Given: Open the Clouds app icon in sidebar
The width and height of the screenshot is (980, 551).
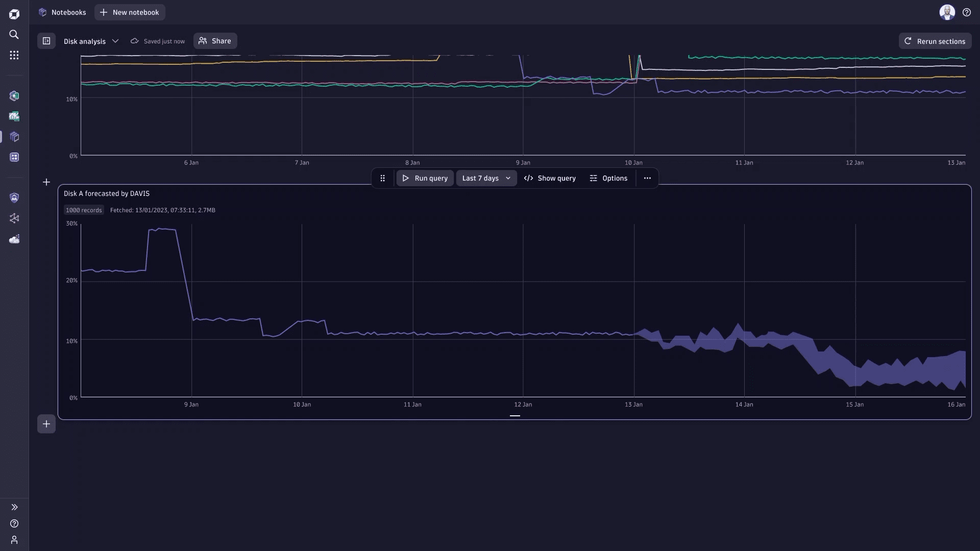Looking at the screenshot, I should click(14, 239).
